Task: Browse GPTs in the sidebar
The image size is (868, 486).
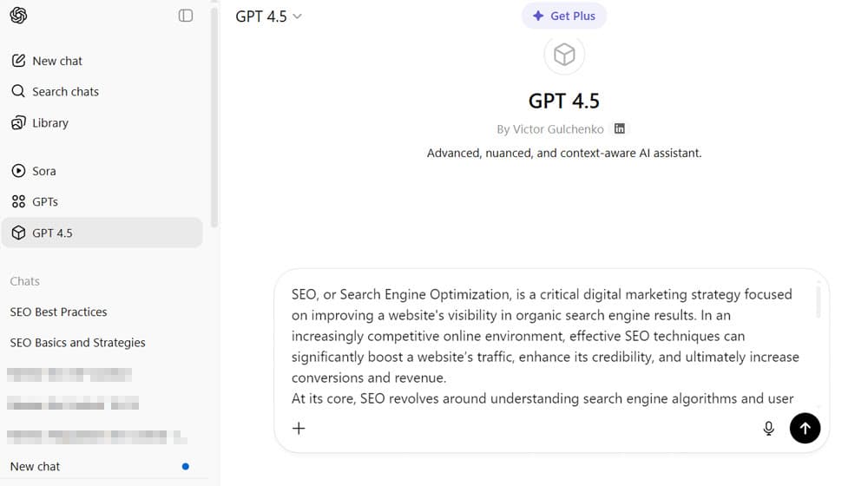Action: tap(45, 201)
